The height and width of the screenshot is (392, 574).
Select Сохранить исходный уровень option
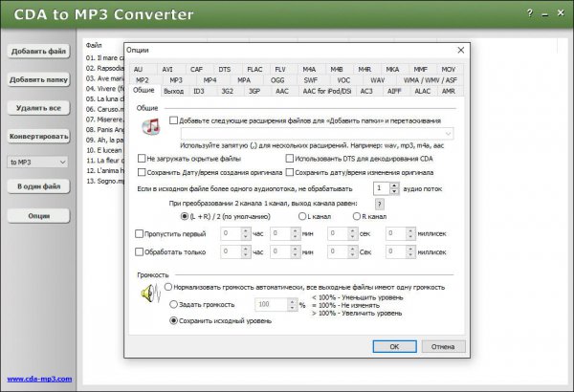coord(173,320)
